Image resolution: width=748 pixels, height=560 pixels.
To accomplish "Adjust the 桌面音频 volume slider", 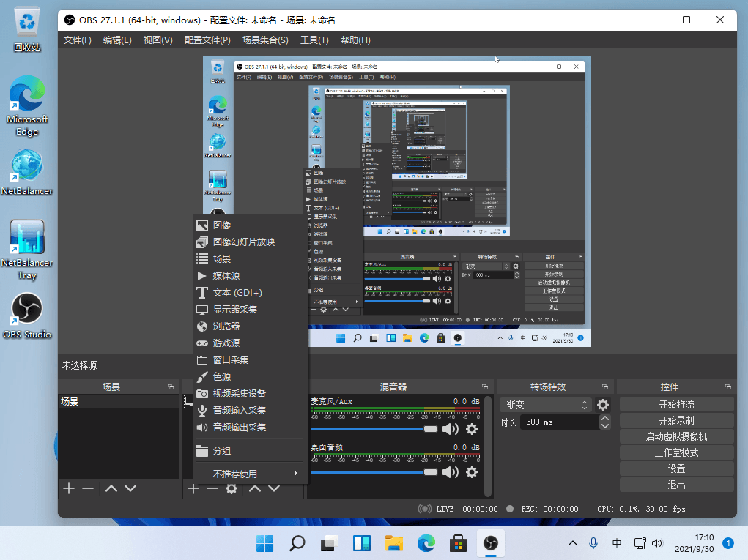I will (x=374, y=472).
